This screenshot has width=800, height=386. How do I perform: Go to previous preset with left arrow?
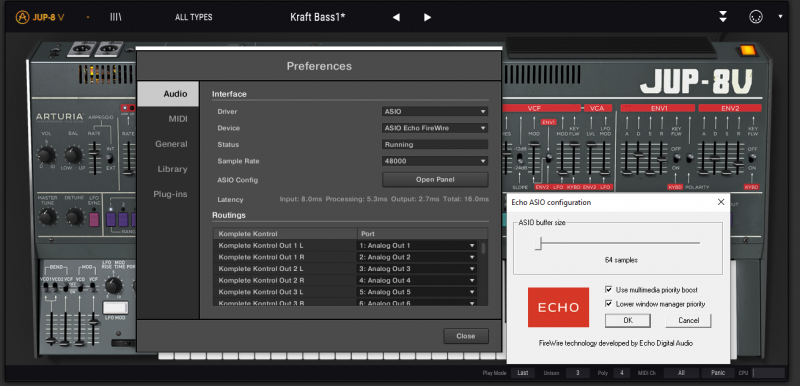(395, 17)
